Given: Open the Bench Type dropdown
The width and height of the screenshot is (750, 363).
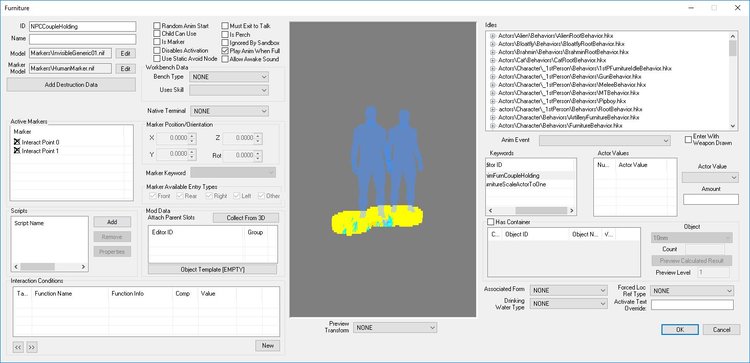Looking at the screenshot, I should point(229,77).
